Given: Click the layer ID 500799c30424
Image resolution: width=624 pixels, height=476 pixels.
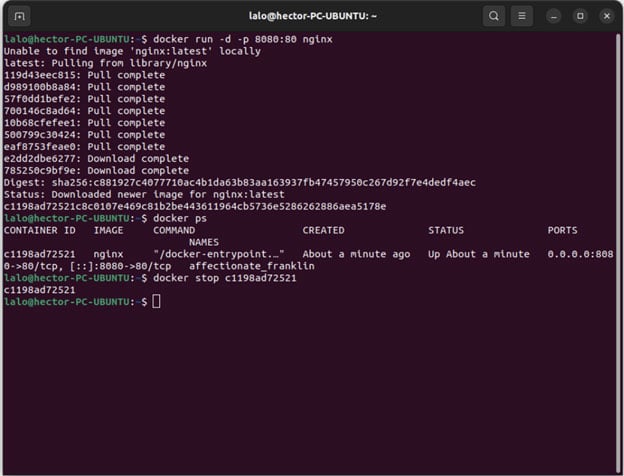Looking at the screenshot, I should (39, 135).
